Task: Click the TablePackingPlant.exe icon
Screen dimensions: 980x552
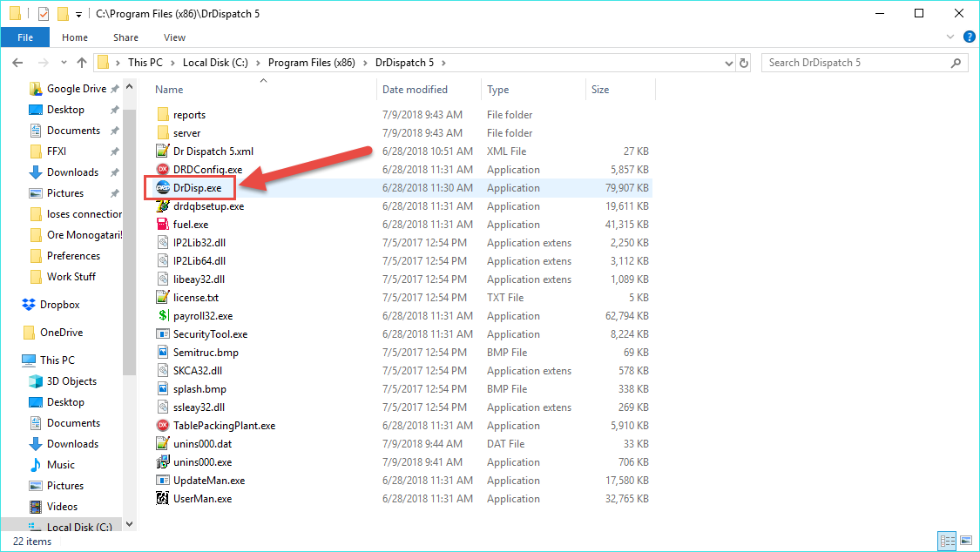Action: tap(163, 425)
